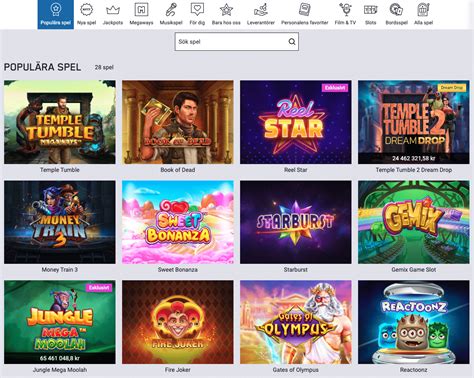Viewport: 474px width, 378px height.
Task: Click the Exklusivt badge on Jungle Mega Moolah
Action: click(99, 288)
